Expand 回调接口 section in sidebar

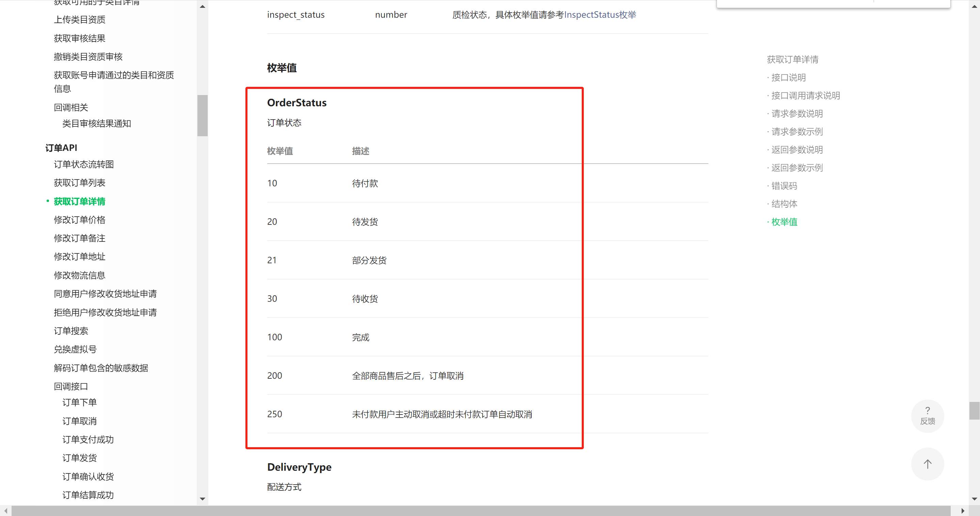71,386
